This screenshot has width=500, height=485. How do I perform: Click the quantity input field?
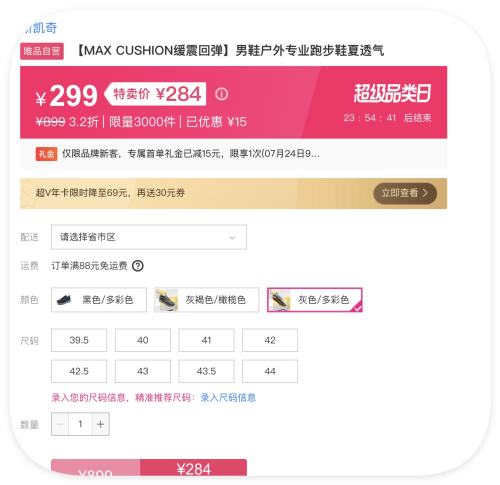(x=80, y=424)
